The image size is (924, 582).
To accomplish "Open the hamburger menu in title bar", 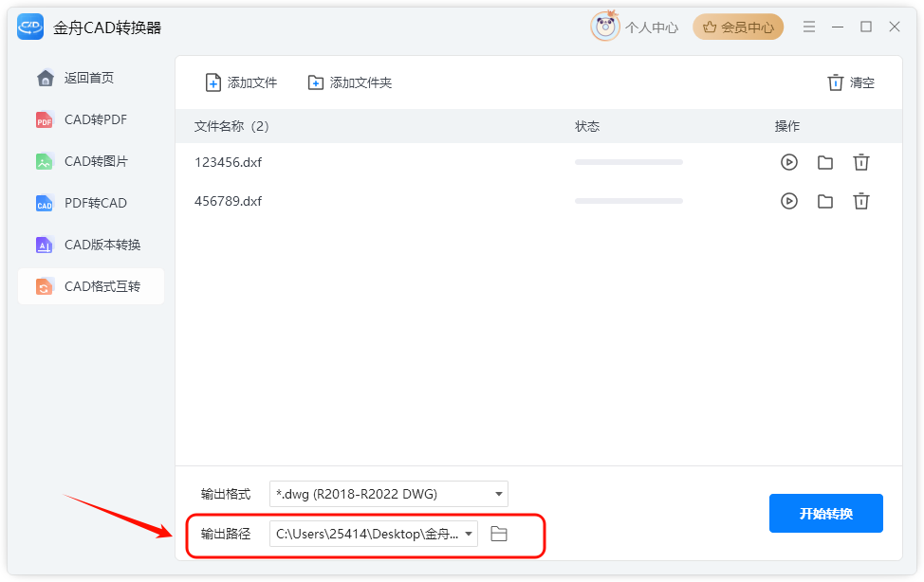I will pyautogui.click(x=809, y=27).
